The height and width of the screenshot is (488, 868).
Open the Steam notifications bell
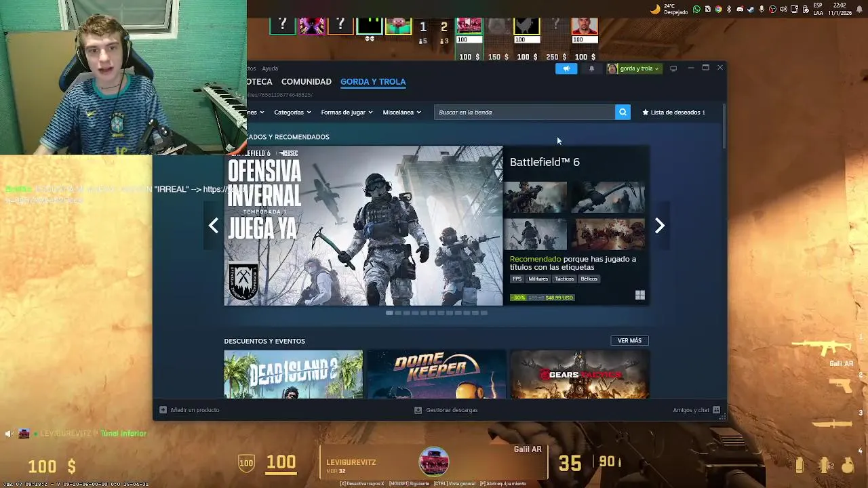(x=591, y=68)
